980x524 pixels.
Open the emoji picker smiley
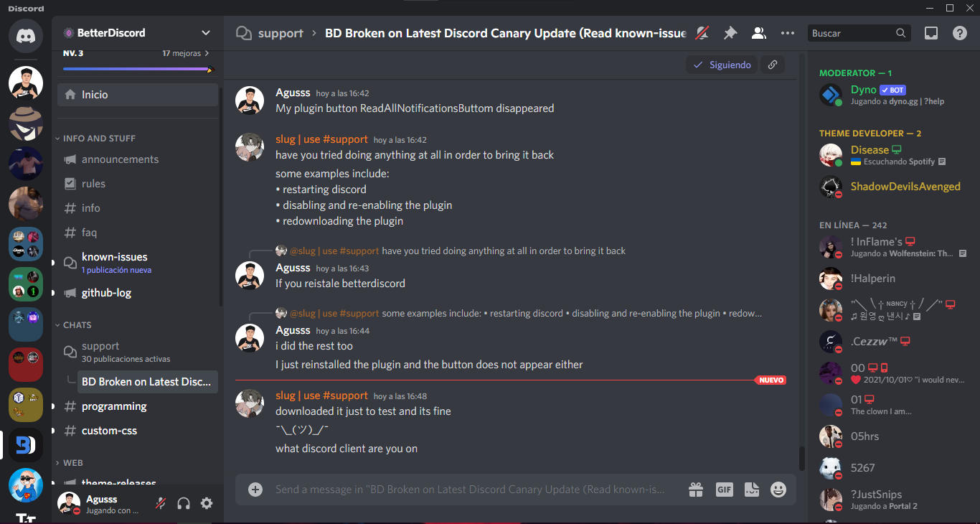[778, 490]
